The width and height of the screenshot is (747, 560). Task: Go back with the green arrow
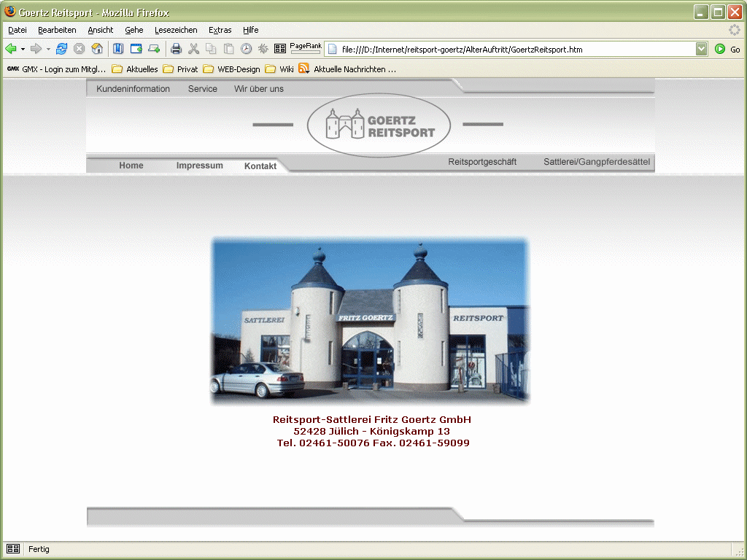pos(11,49)
